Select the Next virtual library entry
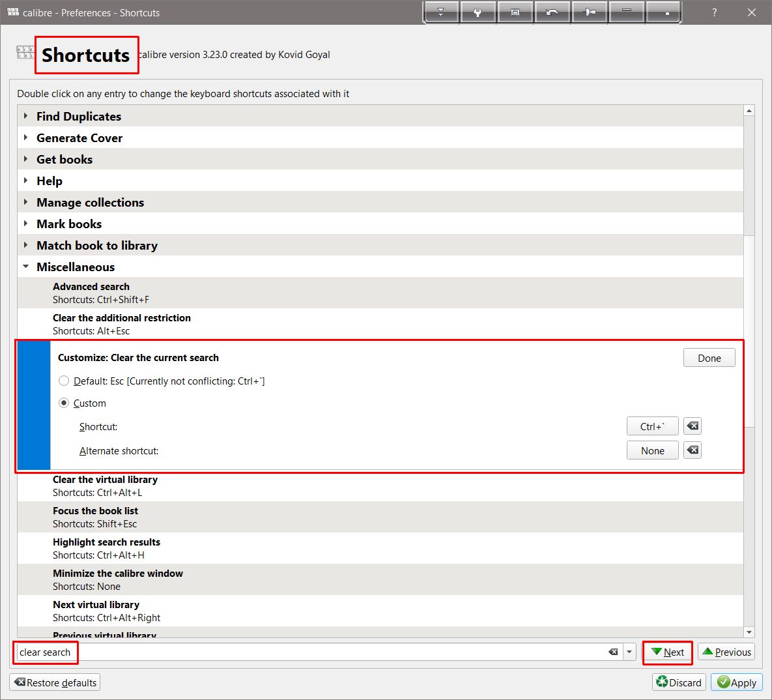The width and height of the screenshot is (772, 700). [x=380, y=611]
